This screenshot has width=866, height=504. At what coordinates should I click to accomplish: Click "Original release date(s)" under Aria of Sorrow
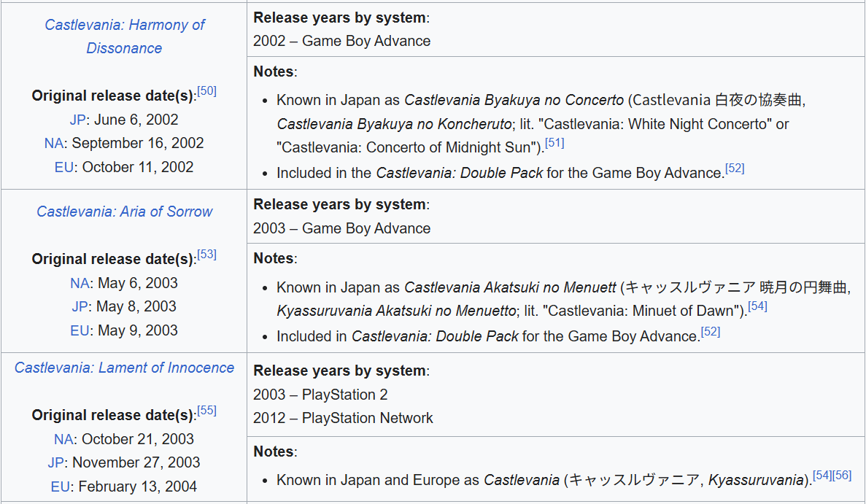112,260
